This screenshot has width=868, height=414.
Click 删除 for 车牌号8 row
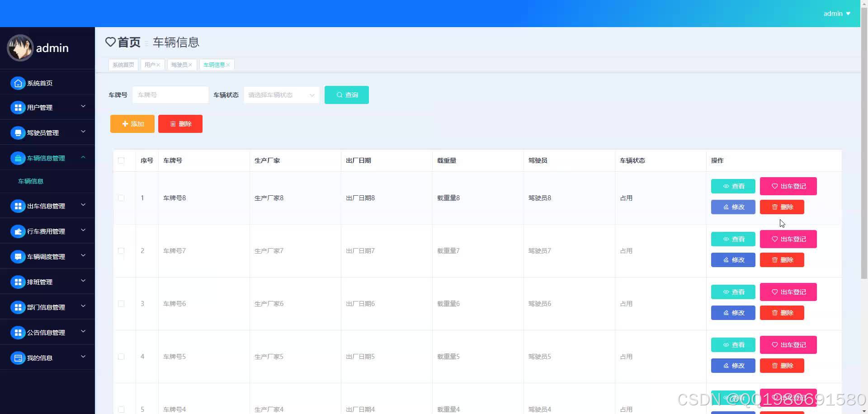782,207
